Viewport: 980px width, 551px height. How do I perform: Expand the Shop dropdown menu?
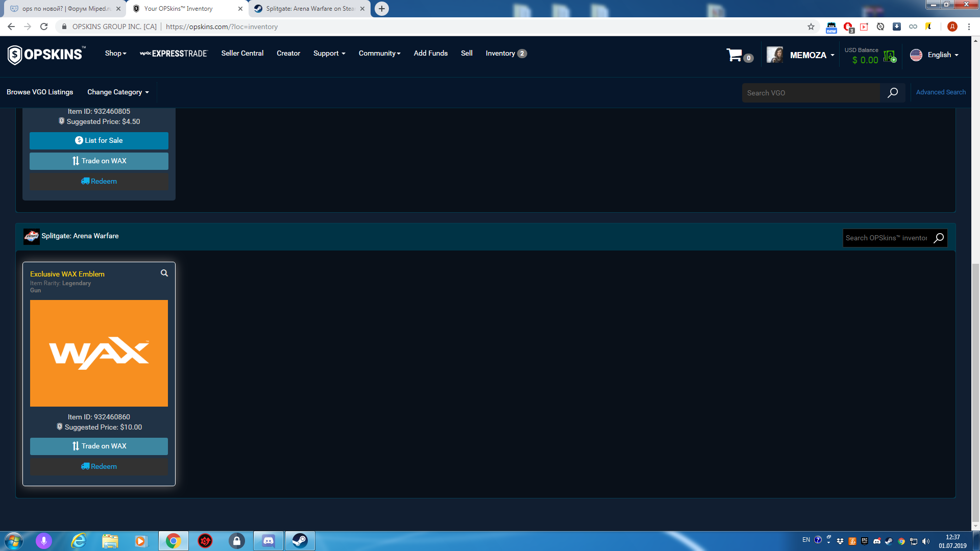(115, 54)
